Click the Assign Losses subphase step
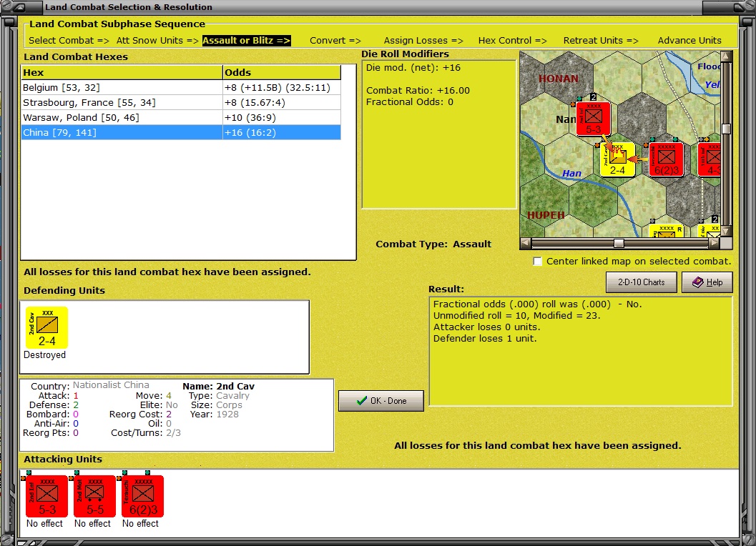This screenshot has height=546, width=756. point(423,41)
